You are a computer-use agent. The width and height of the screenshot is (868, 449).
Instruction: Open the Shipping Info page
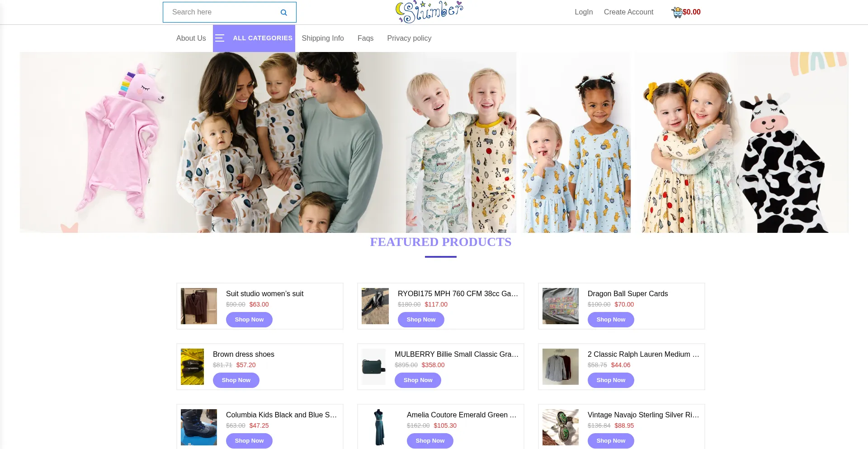tap(323, 38)
